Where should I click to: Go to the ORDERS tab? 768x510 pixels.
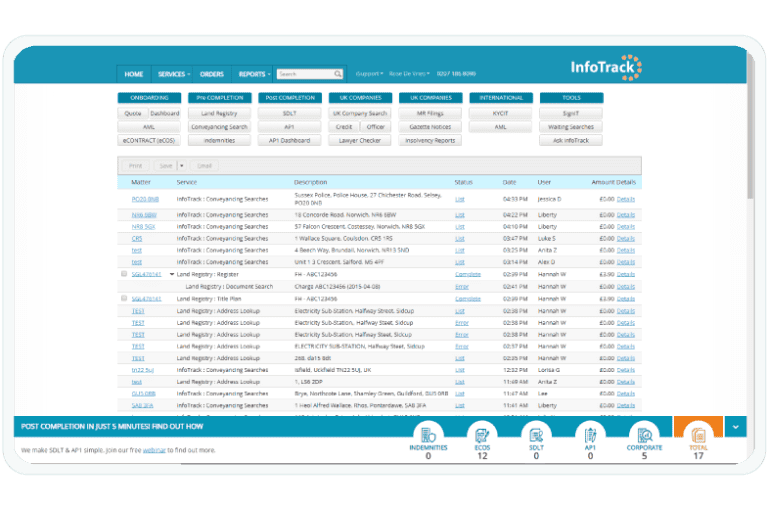[212, 74]
